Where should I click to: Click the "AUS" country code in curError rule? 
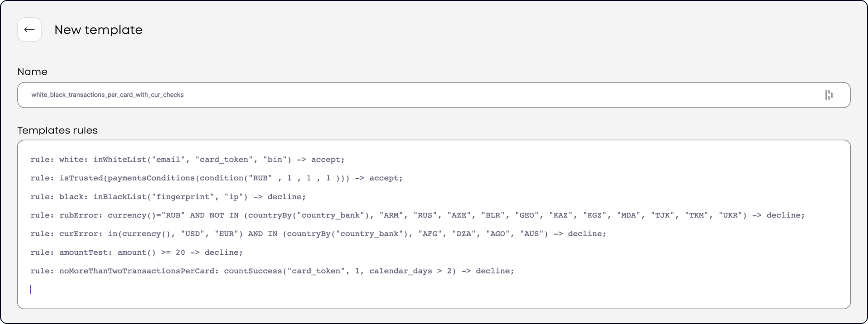[x=532, y=234]
